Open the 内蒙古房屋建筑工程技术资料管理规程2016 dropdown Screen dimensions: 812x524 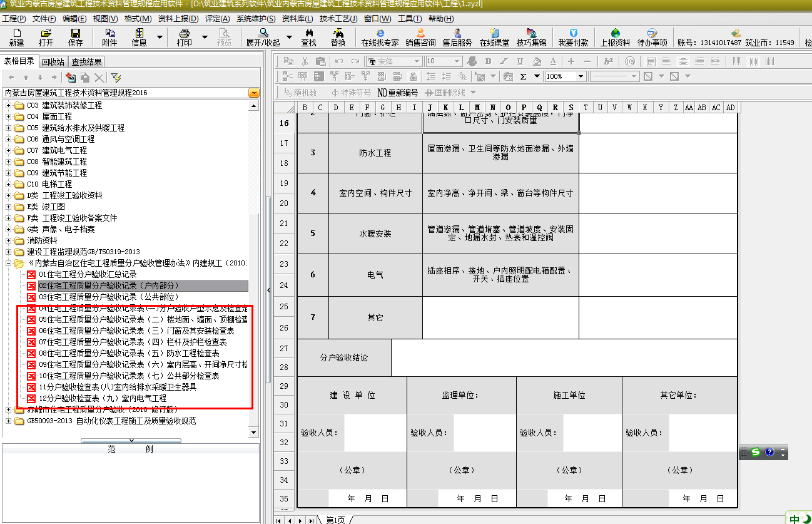[x=254, y=93]
